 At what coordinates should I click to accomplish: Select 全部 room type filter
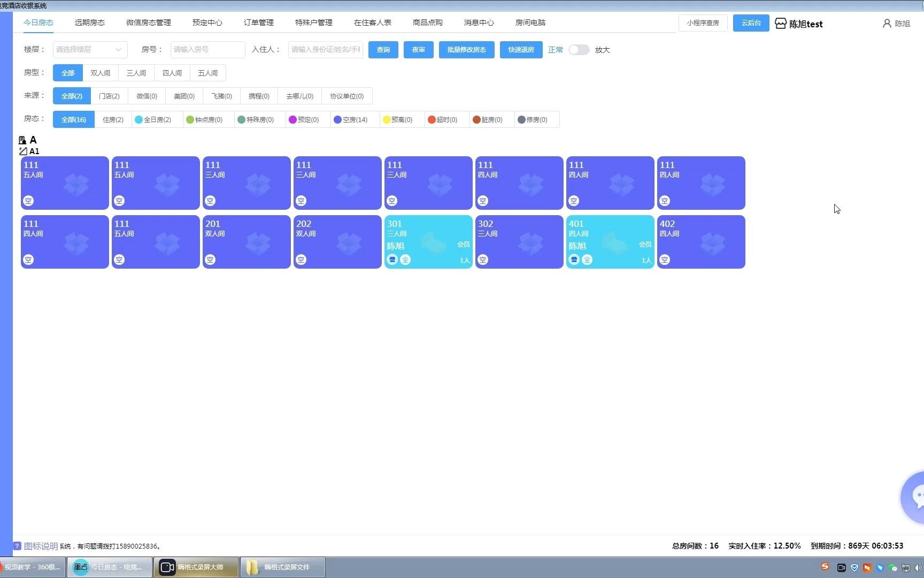68,73
